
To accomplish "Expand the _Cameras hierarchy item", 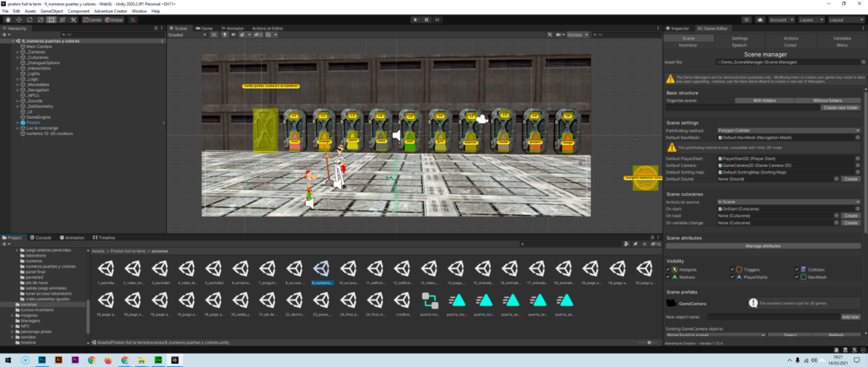I will (x=18, y=51).
